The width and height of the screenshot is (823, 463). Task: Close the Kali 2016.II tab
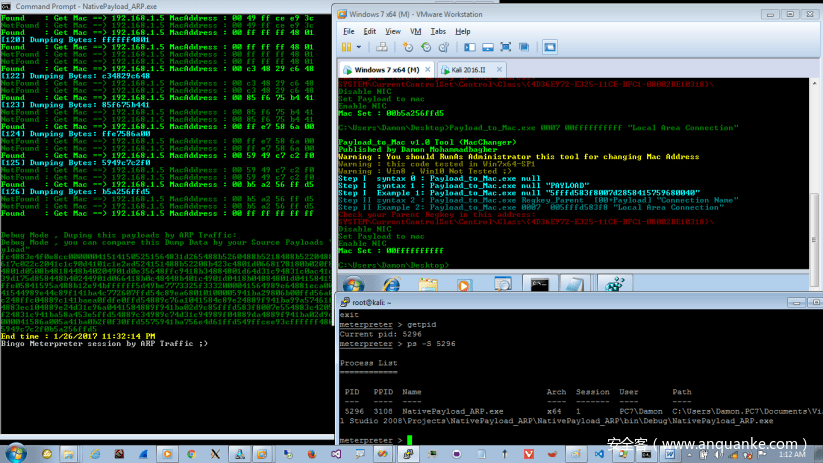[x=499, y=69]
